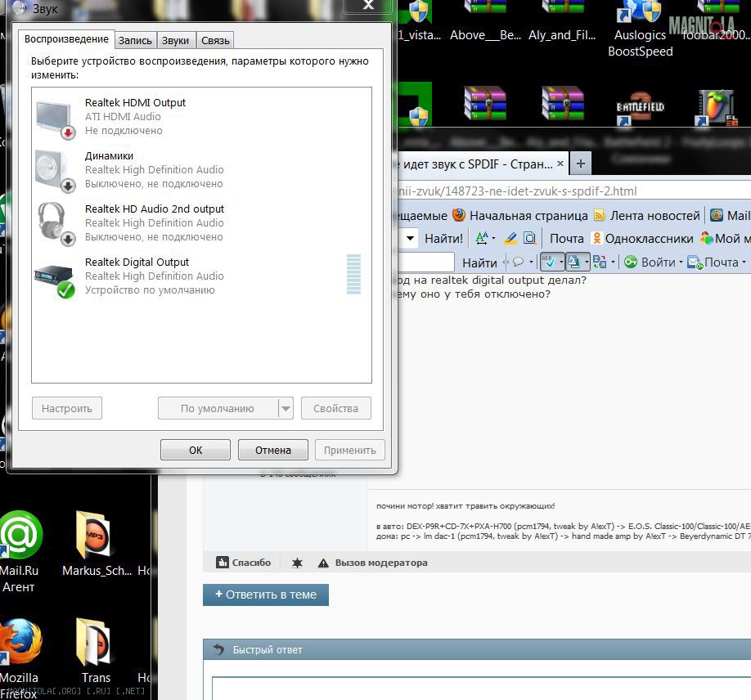Expand translate icon dropdown arrow
The height and width of the screenshot is (700, 751).
click(x=613, y=262)
